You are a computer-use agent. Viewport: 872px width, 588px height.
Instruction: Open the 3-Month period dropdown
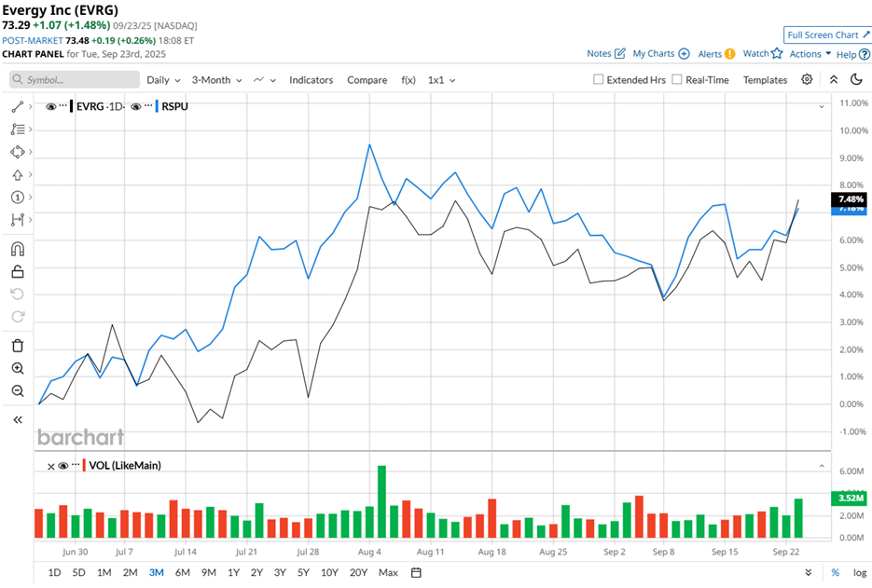[217, 80]
